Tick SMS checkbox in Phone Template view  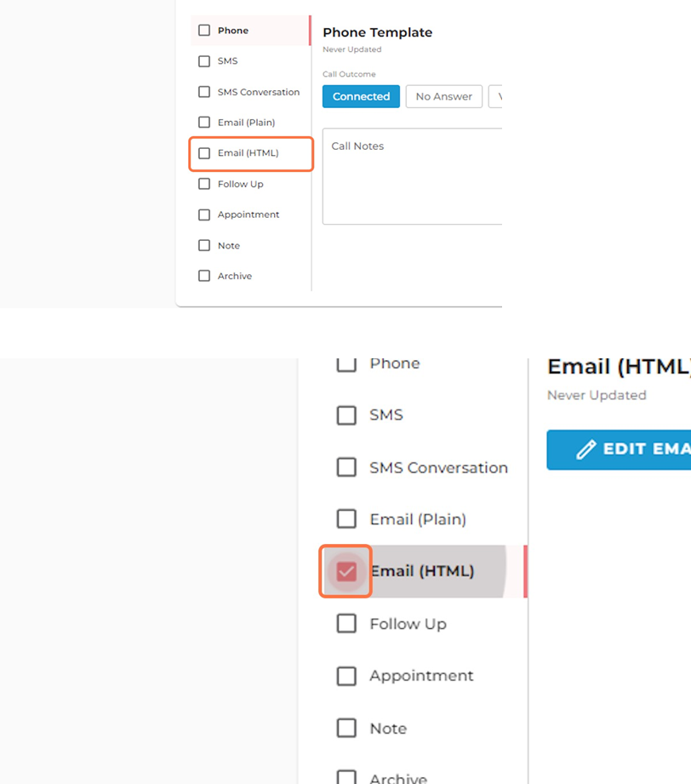pos(204,61)
